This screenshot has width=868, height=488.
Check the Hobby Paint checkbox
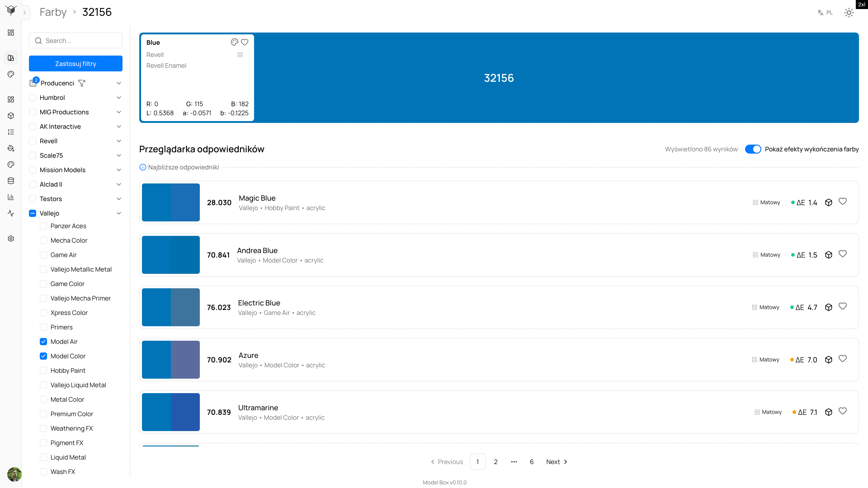(43, 371)
